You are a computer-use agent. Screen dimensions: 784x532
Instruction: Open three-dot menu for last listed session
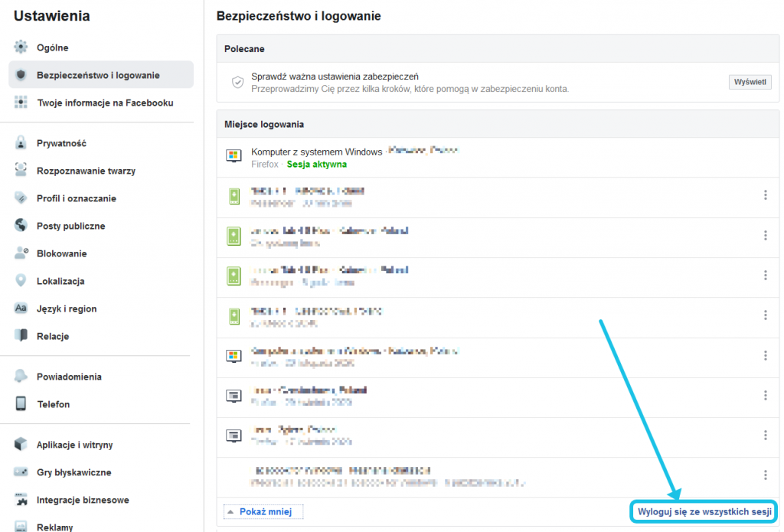click(x=765, y=475)
